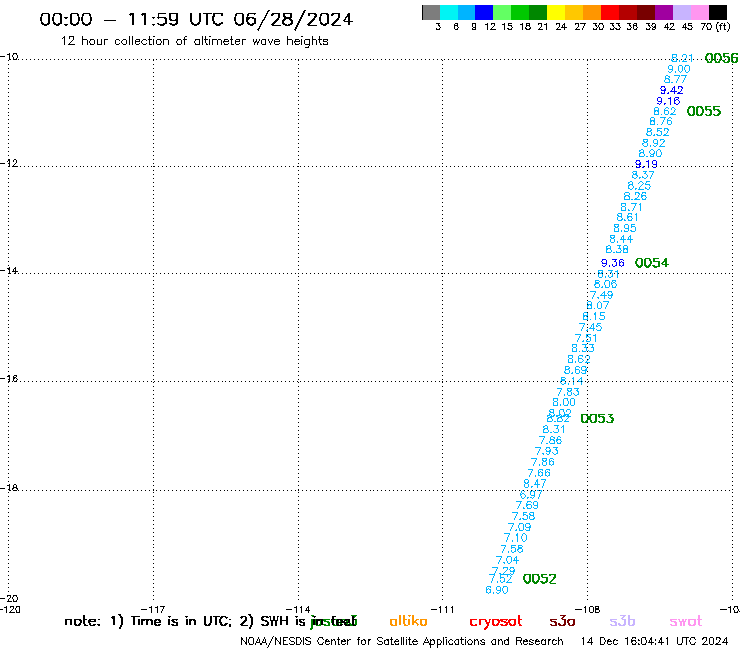Click the wave height value 8.76
This screenshot has height=650, width=740.
pyautogui.click(x=661, y=121)
